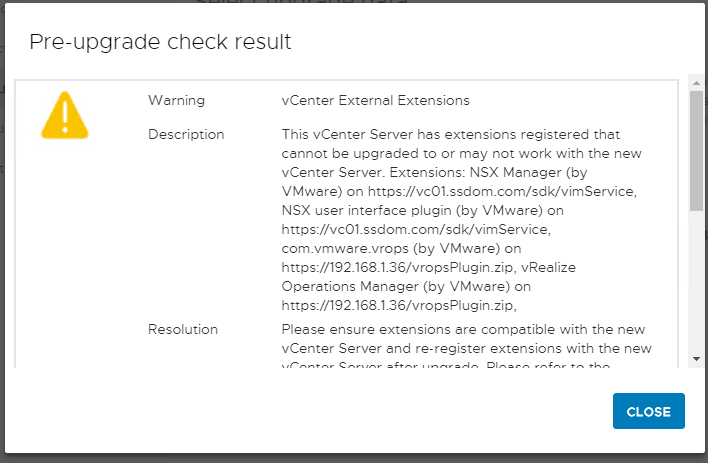
Task: Click the Pre-upgrade check result heading
Action: click(160, 42)
